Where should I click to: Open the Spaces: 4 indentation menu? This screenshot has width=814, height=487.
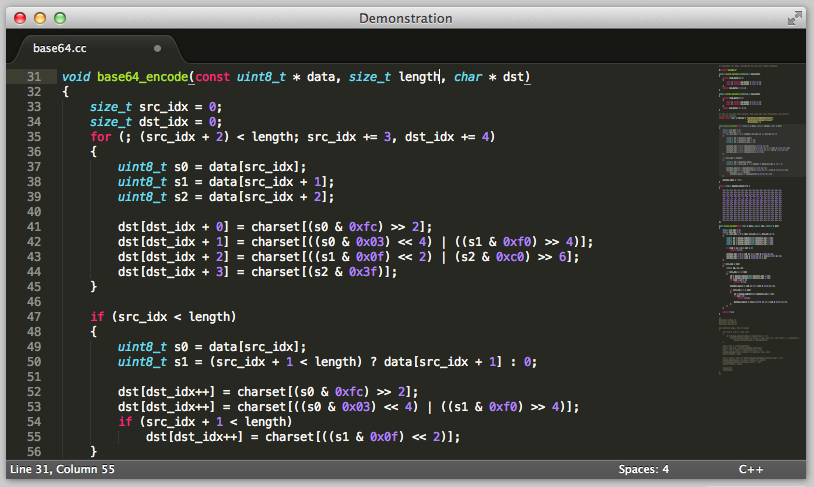[x=644, y=469]
